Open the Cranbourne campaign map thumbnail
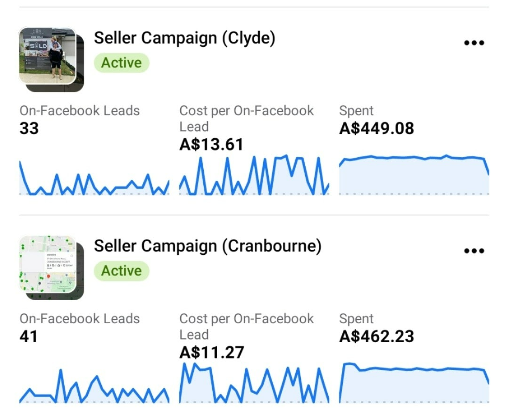Viewport: 507px width, 420px height. [50, 267]
